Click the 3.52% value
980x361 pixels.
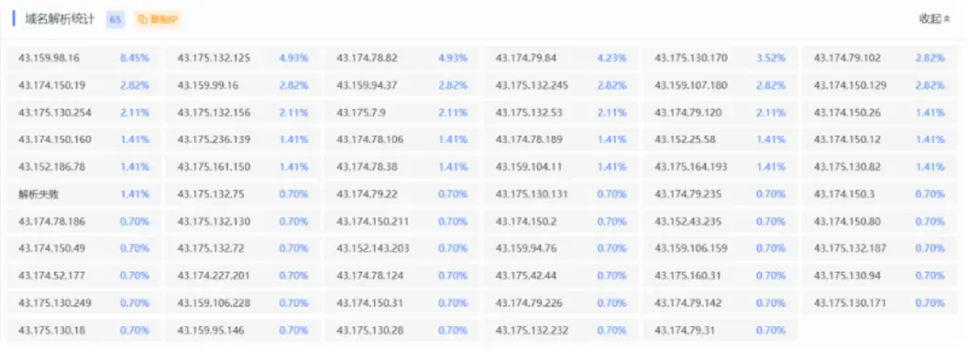[771, 58]
